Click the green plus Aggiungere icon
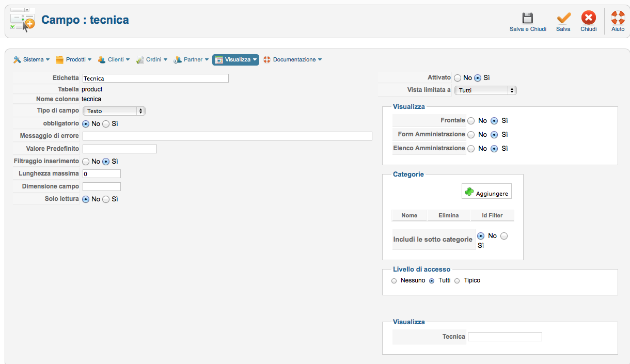The image size is (630, 364). pos(469,192)
